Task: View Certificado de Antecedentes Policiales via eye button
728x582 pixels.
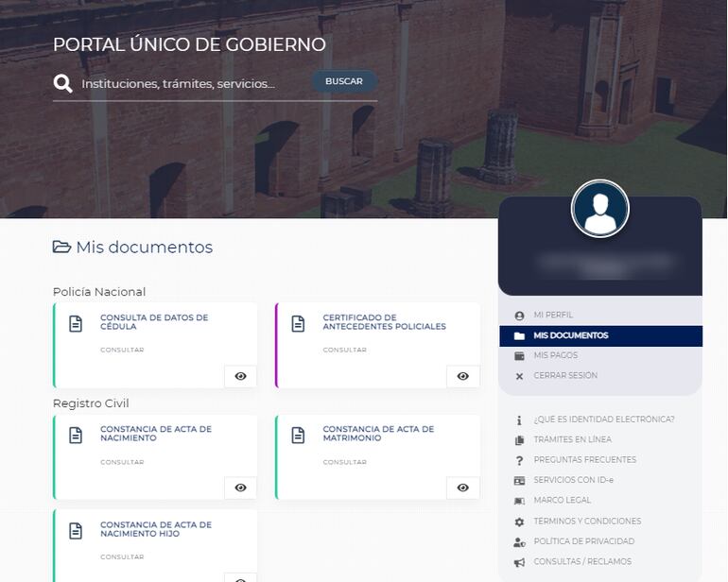Action: pyautogui.click(x=462, y=376)
